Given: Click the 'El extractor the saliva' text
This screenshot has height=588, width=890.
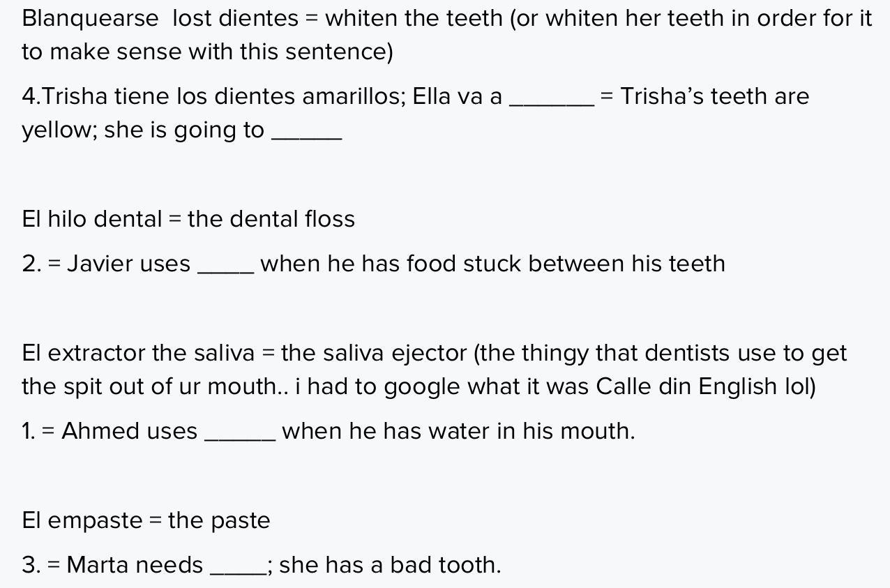Looking at the screenshot, I should tap(138, 353).
